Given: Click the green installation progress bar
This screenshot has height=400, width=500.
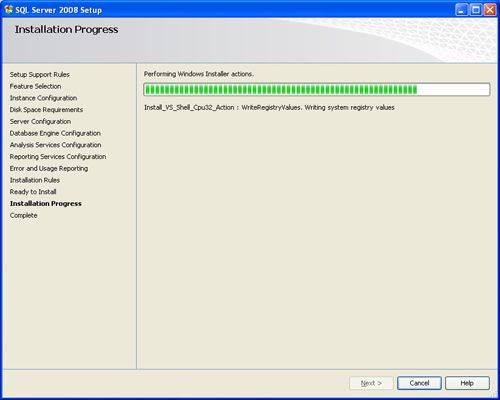Looking at the screenshot, I should (317, 89).
